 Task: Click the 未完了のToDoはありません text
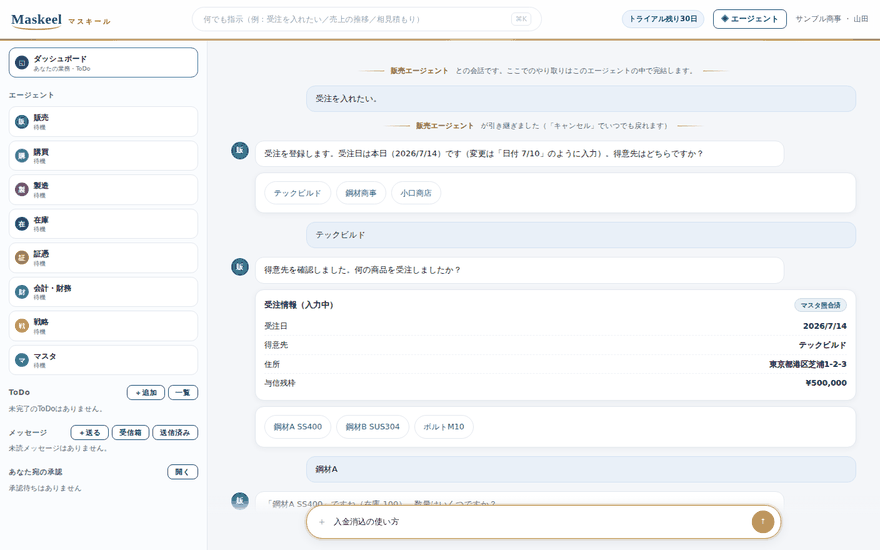pos(56,409)
